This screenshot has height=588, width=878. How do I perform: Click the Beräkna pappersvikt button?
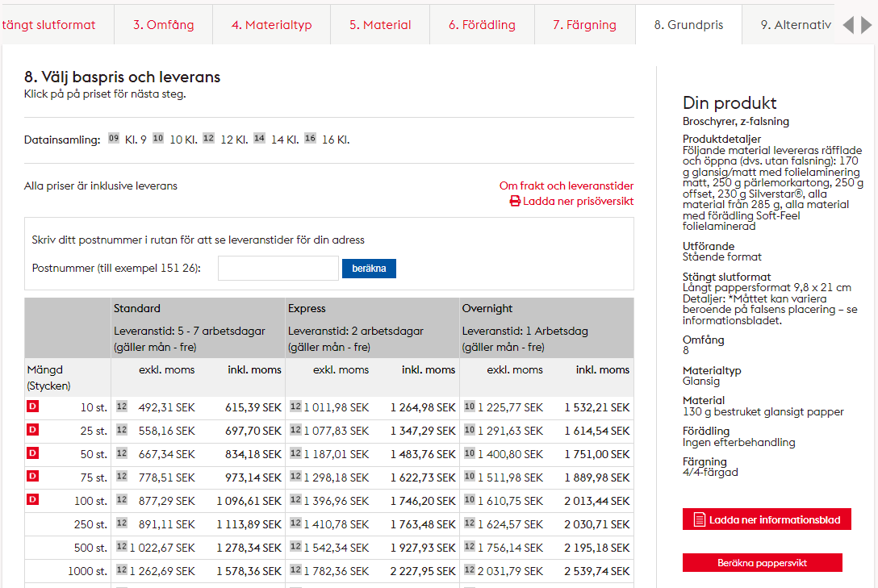[x=762, y=563]
